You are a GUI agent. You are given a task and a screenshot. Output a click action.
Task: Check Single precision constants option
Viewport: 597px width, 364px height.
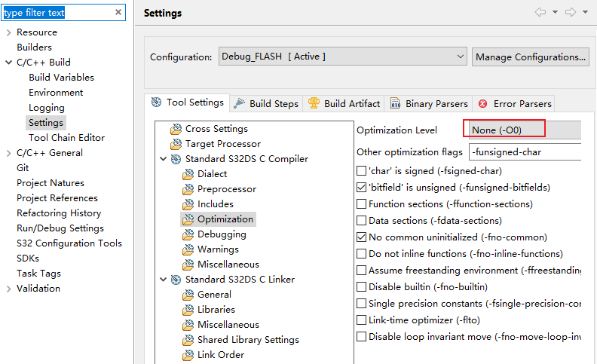[361, 304]
